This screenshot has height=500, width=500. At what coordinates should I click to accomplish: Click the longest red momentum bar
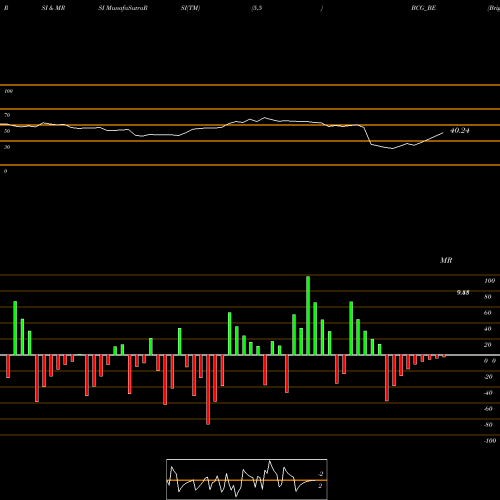click(x=208, y=390)
